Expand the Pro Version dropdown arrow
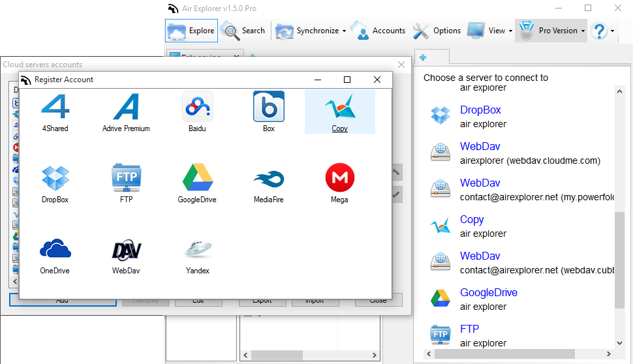 [x=583, y=31]
